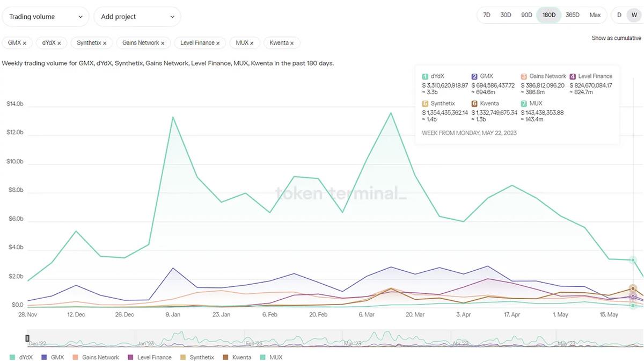Expand the Add project dropdown
The image size is (644, 361).
pyautogui.click(x=137, y=17)
